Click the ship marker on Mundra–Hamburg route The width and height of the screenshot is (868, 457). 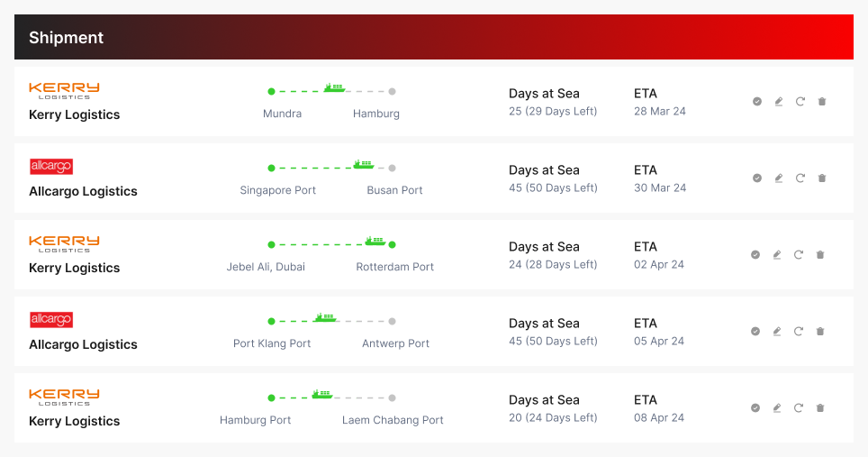coord(334,88)
